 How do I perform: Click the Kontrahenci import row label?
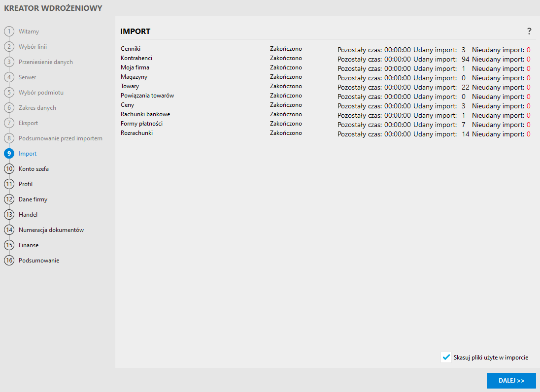pyautogui.click(x=136, y=58)
